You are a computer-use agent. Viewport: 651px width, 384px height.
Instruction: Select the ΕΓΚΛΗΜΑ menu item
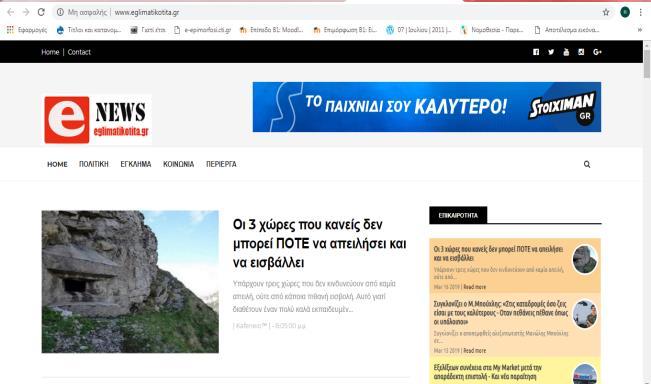136,164
